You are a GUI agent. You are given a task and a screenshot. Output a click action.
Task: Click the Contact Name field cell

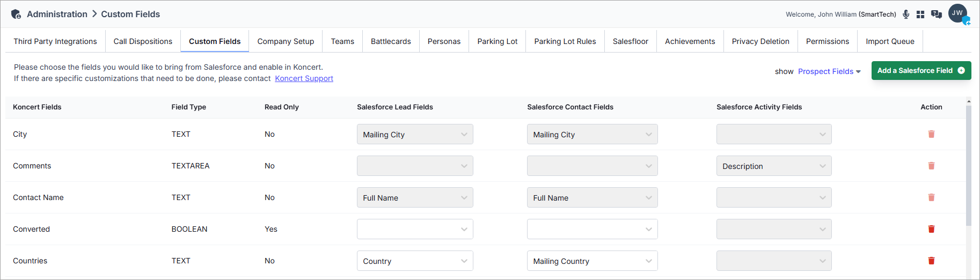click(38, 197)
